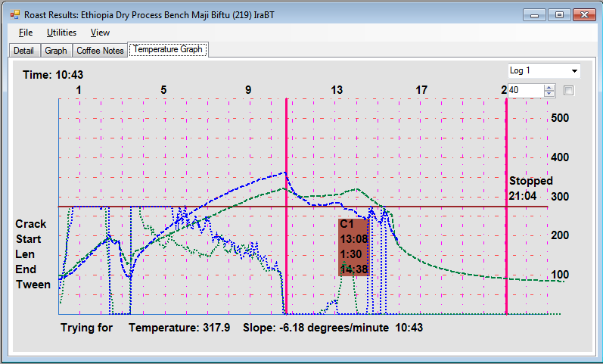Switch to the Detail tab

[23, 51]
